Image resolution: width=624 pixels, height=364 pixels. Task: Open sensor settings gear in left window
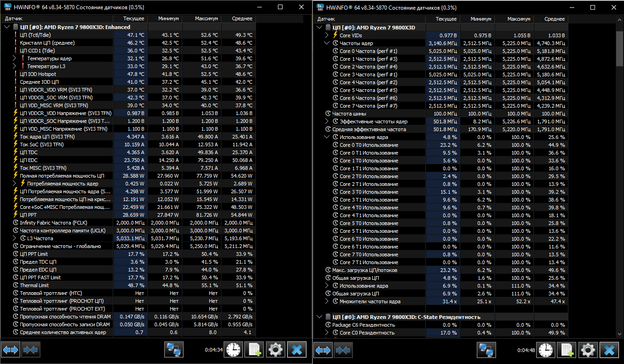pyautogui.click(x=275, y=350)
